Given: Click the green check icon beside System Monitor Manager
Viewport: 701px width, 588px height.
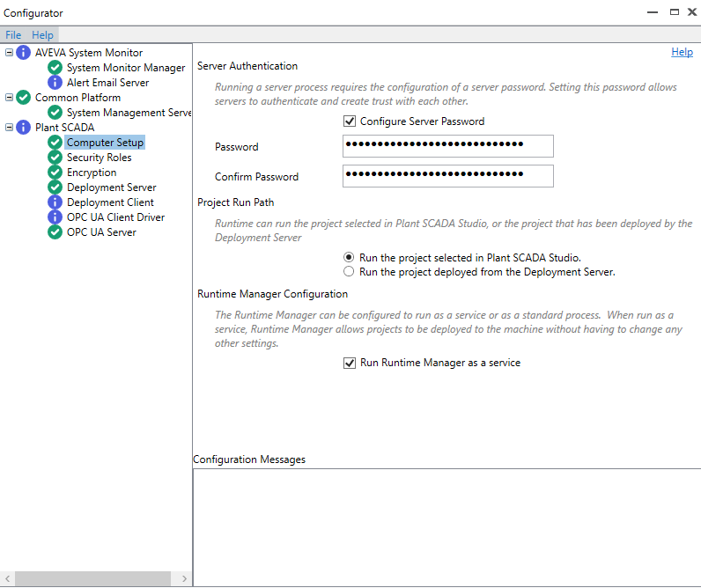Looking at the screenshot, I should 55,68.
